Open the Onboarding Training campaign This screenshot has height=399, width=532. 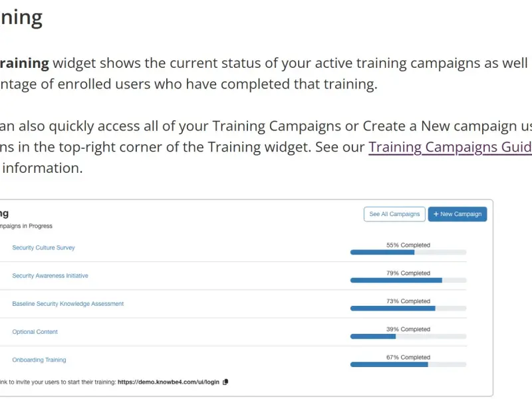39,360
